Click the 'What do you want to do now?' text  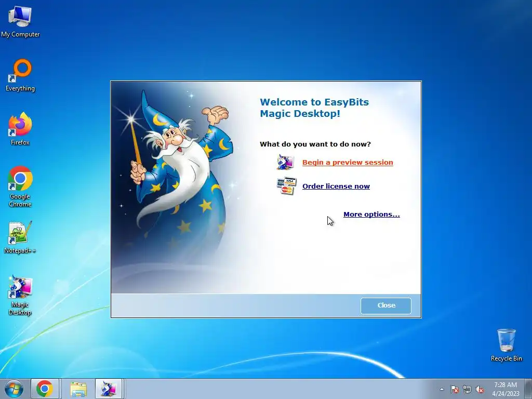(x=315, y=144)
